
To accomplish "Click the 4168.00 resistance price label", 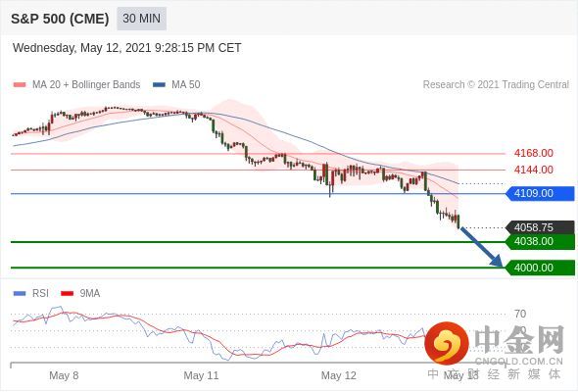I will (533, 153).
